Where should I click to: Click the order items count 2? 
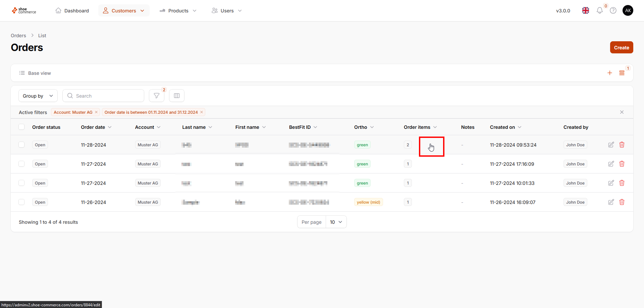(408, 145)
